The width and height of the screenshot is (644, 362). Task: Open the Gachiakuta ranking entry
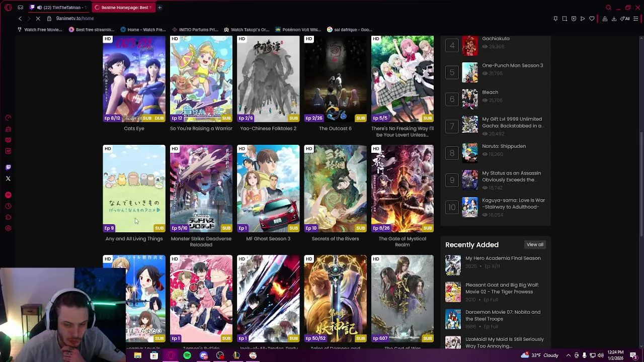tap(496, 39)
